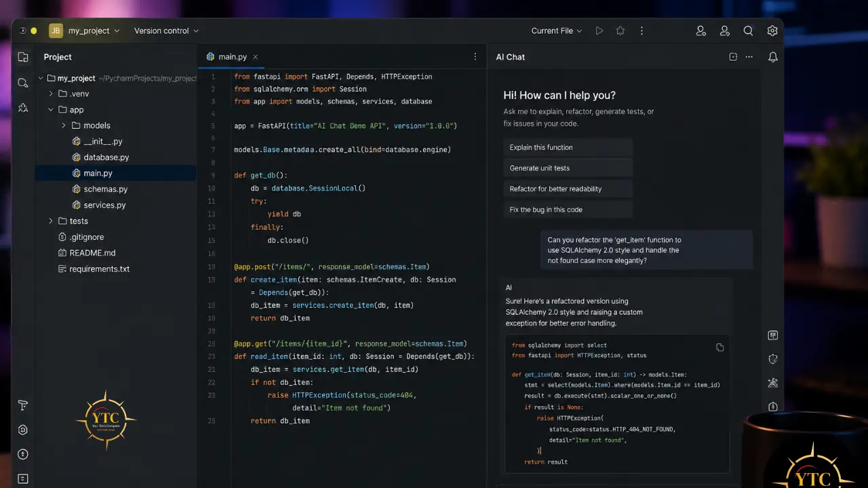The height and width of the screenshot is (488, 868).
Task: Copy the generated code snippet
Action: (x=720, y=348)
